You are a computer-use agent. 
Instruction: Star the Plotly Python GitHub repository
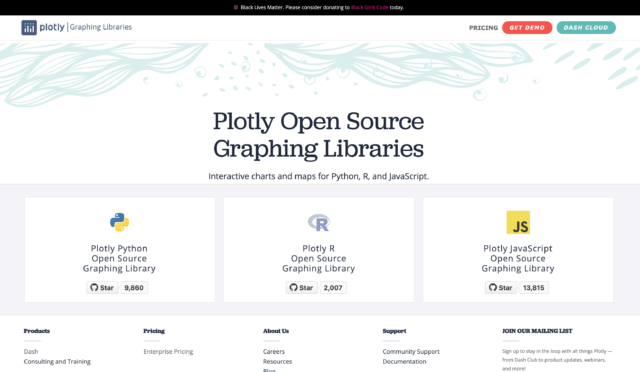click(102, 287)
